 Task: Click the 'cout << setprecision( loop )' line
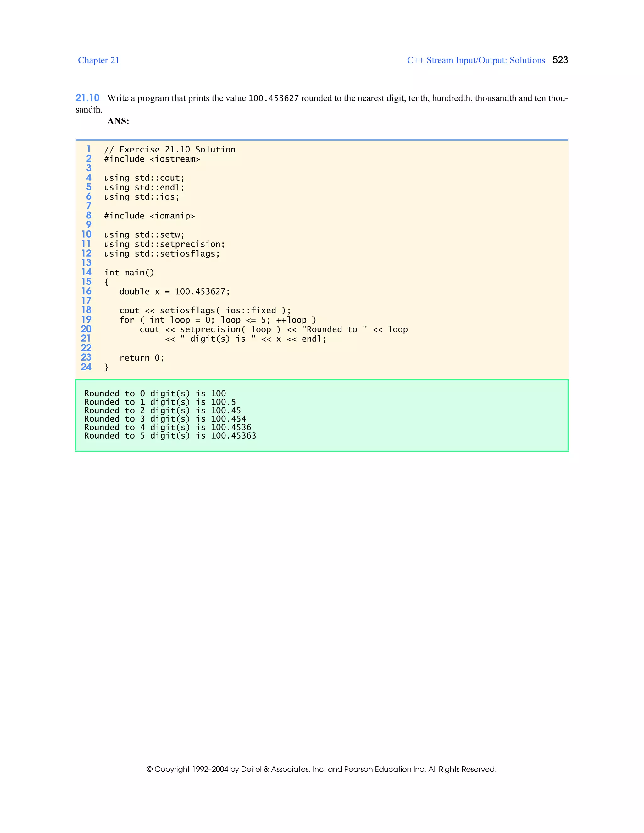pos(274,329)
